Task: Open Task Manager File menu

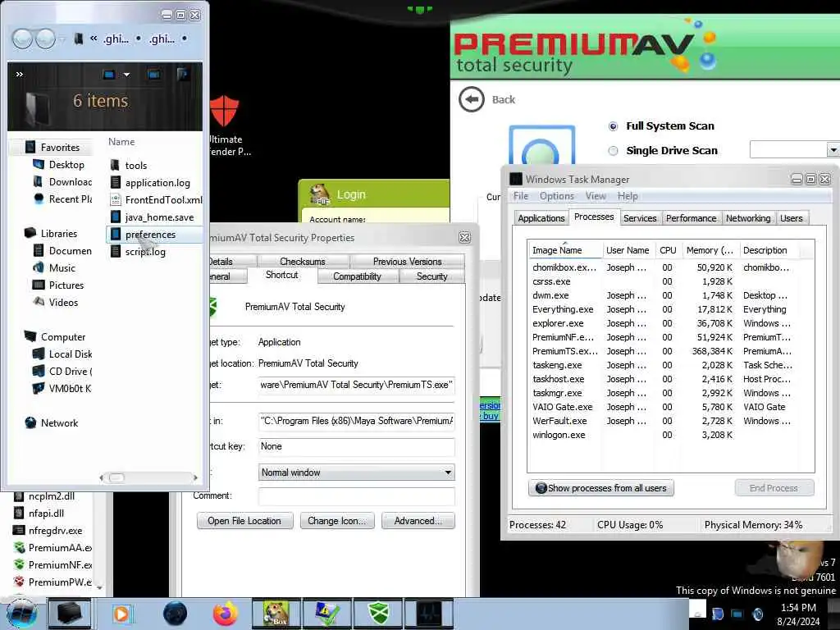Action: (520, 196)
